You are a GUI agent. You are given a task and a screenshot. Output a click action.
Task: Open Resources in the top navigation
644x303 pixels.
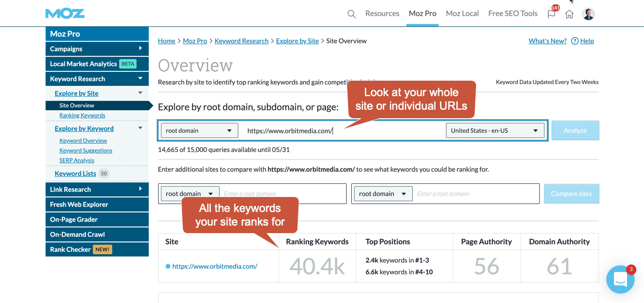point(382,14)
